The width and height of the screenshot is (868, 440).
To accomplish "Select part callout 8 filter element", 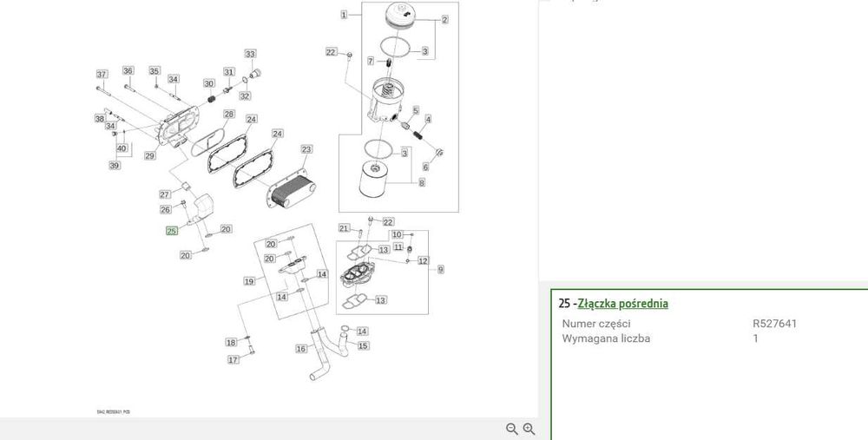I will tap(422, 182).
